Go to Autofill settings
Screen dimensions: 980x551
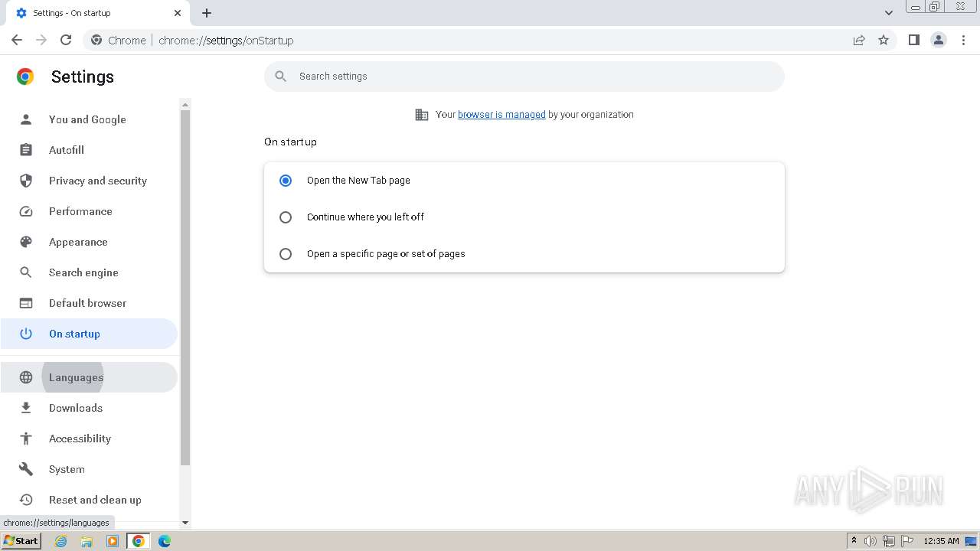[89, 150]
